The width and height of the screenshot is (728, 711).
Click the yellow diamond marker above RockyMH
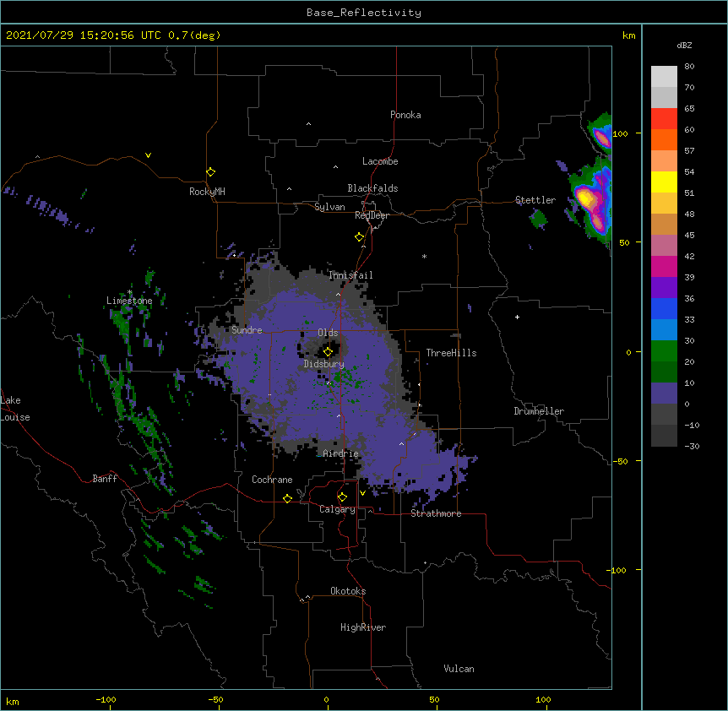click(210, 172)
